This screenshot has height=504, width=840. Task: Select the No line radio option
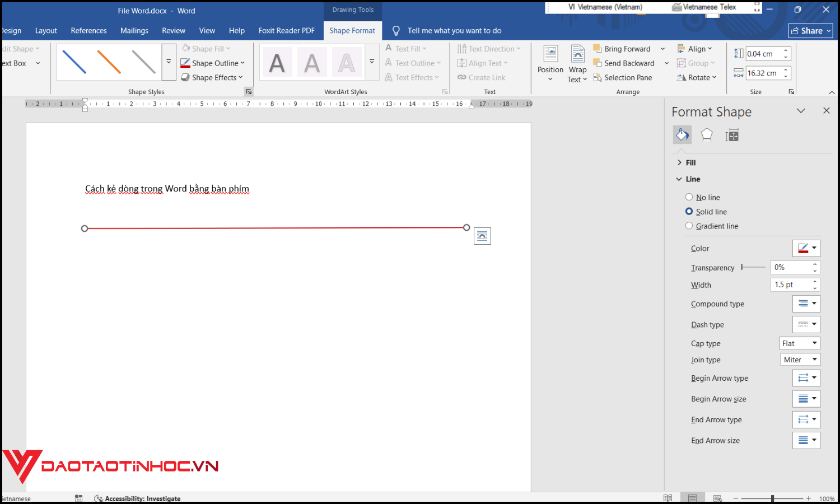coord(689,197)
